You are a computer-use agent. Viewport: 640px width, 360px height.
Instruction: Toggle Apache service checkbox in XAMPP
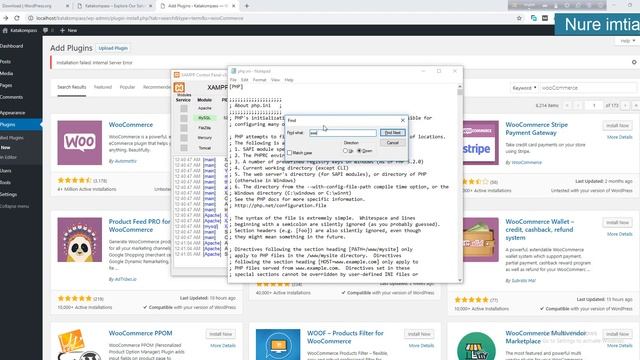click(184, 109)
